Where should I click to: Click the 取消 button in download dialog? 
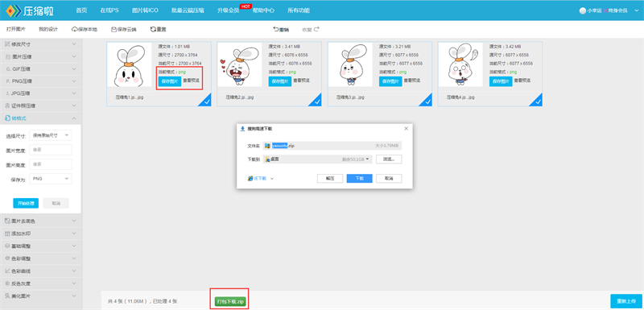pos(389,179)
